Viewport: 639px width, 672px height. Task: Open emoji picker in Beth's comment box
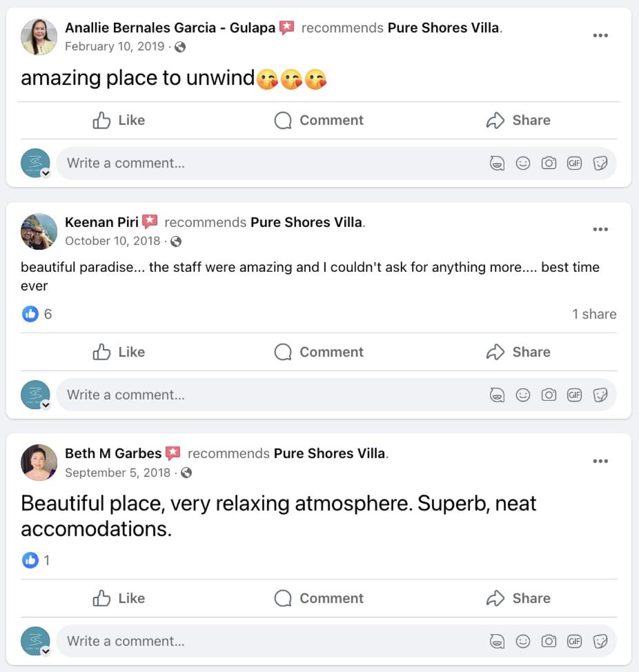[x=523, y=641]
